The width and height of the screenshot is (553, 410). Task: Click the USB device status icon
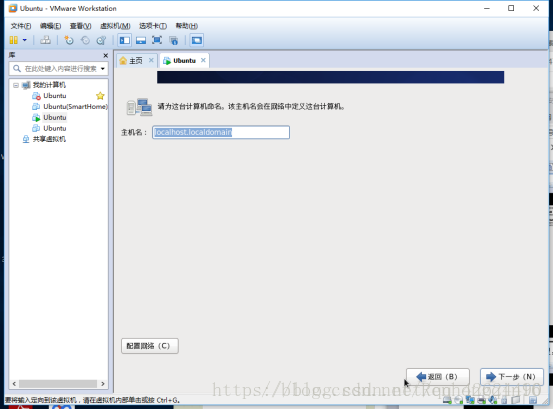click(504, 400)
